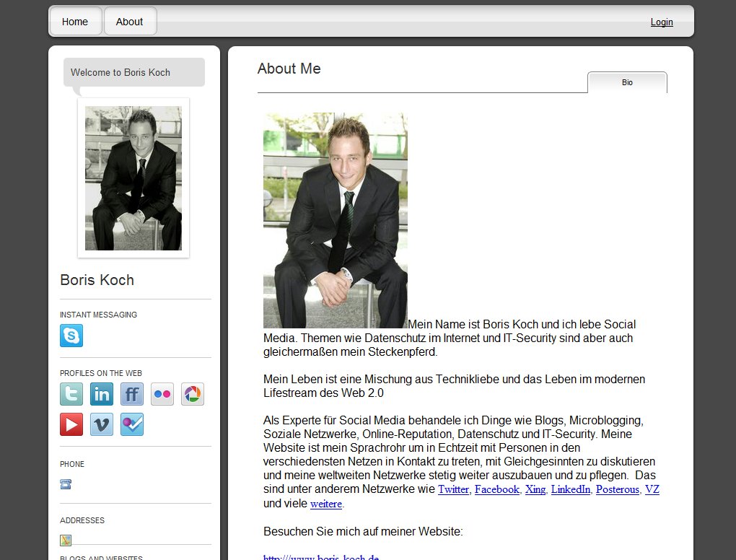Viewport: 736px width, 560px height.
Task: Click the map icon under Addresses
Action: [66, 541]
